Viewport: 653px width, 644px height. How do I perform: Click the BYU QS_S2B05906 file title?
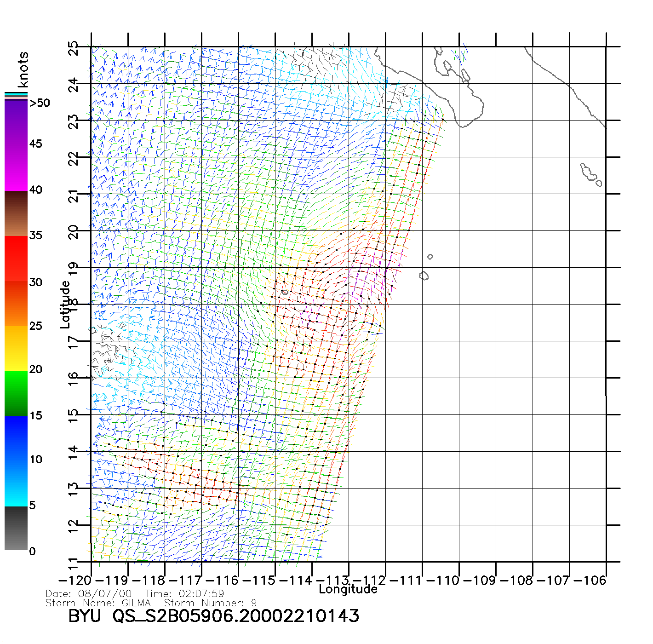pos(214,616)
